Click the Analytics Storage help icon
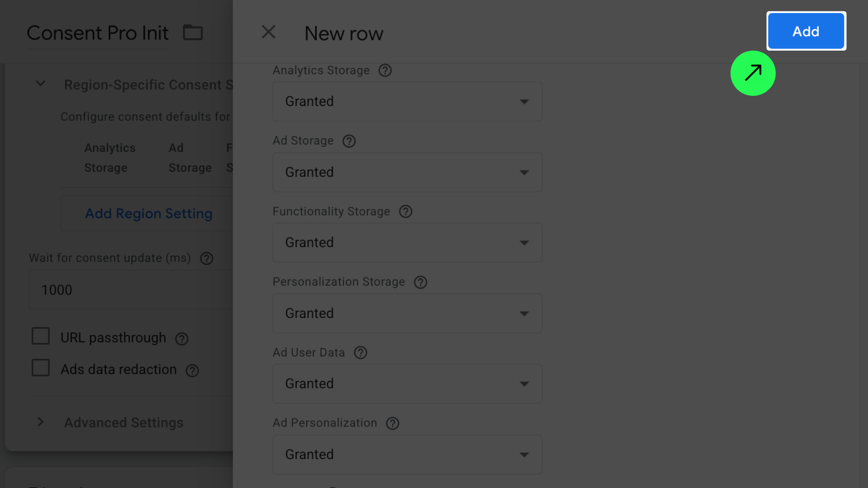 click(x=385, y=70)
